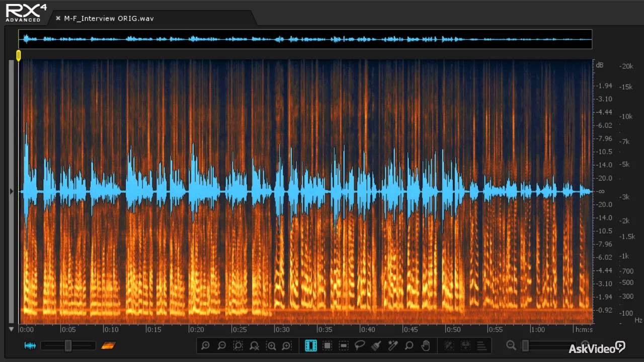Click the spectrogram view icon right of opacity slider
The width and height of the screenshot is (644, 362).
[x=108, y=345]
